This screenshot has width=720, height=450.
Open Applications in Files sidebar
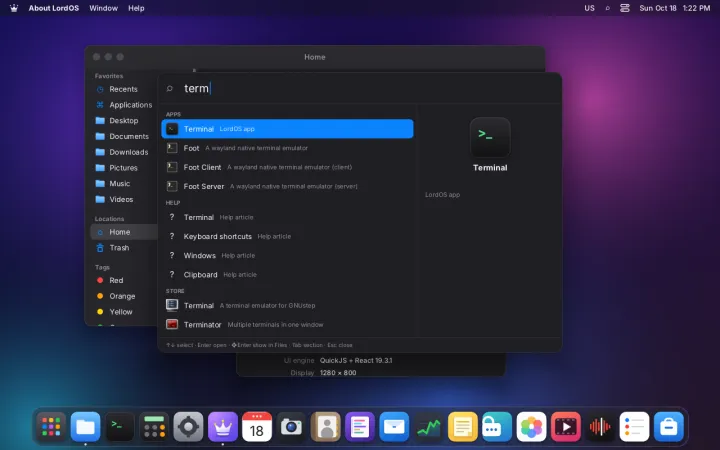tap(124, 105)
